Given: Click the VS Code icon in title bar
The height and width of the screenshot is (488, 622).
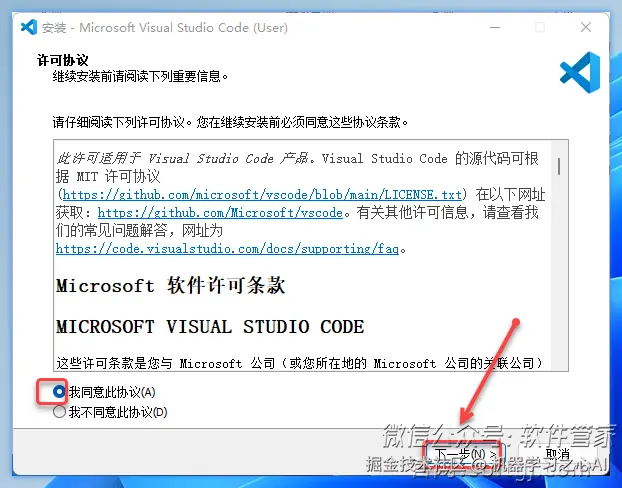Looking at the screenshot, I should click(29, 27).
